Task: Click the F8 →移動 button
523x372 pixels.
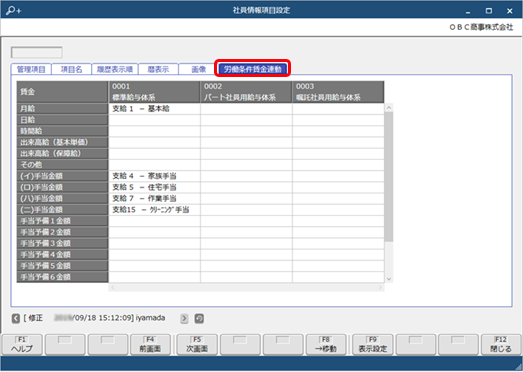Action: click(326, 344)
